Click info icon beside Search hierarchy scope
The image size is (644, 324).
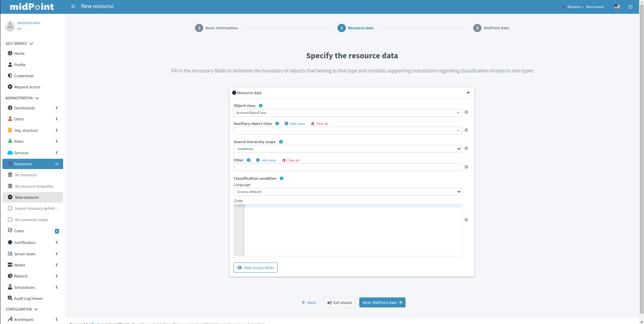281,142
